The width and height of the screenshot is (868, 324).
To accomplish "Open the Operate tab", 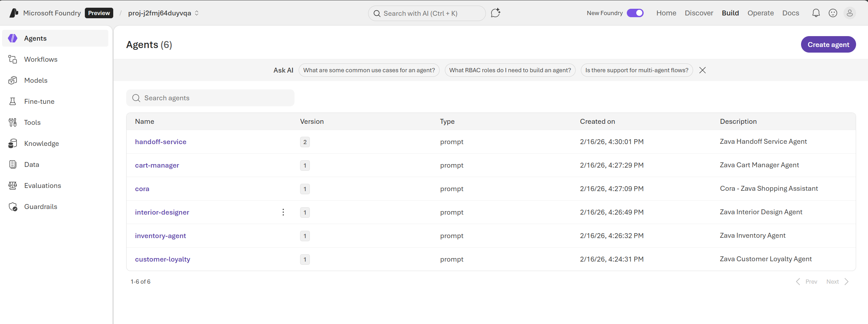I will tap(760, 13).
